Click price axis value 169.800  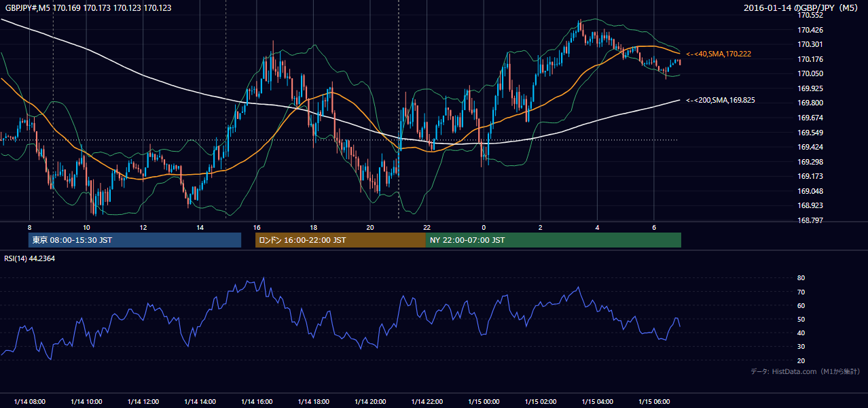(810, 103)
